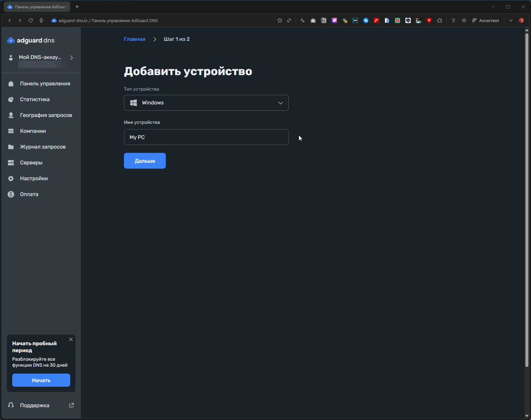Image resolution: width=531 pixels, height=420 pixels.
Task: Open the Панель управления menu item
Action: pos(45,84)
